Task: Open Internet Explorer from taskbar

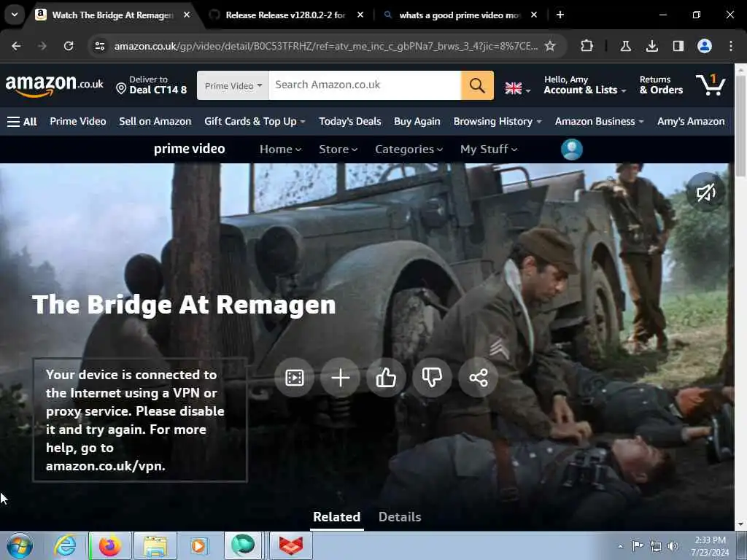Action: coord(66,545)
